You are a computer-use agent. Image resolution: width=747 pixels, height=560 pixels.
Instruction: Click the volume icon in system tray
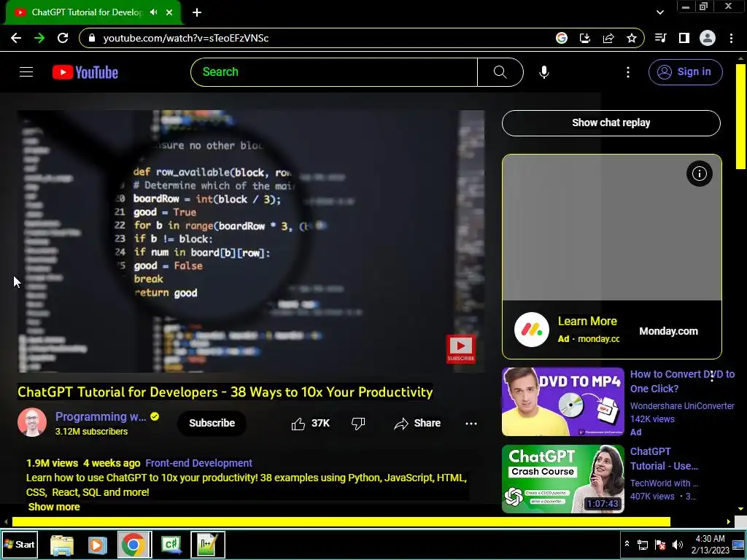(677, 544)
